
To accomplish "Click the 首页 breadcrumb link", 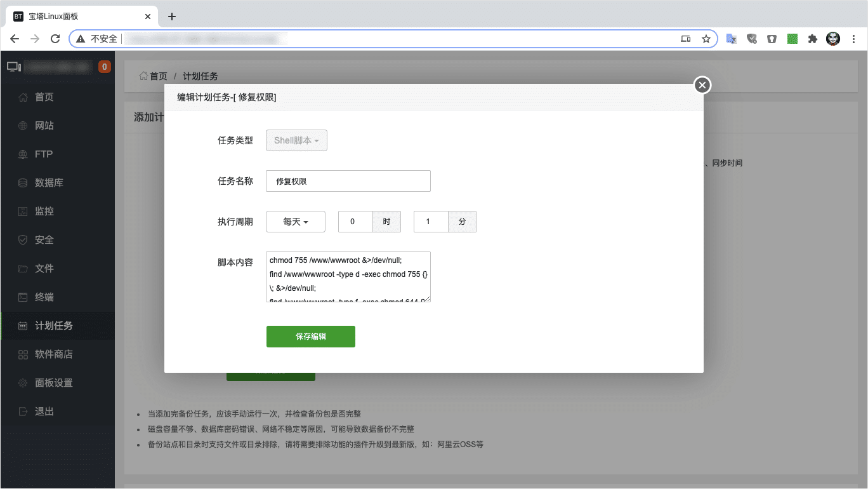I will coord(159,76).
